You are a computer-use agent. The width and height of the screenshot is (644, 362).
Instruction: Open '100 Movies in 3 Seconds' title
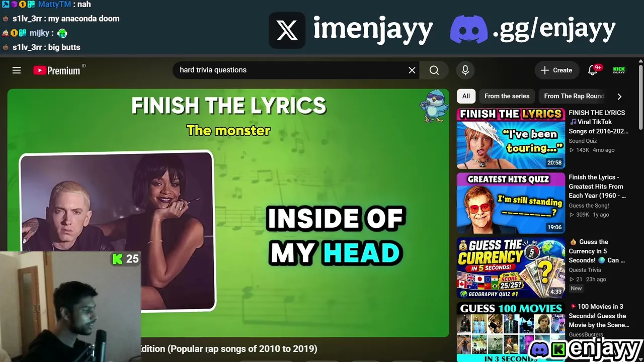(599, 316)
